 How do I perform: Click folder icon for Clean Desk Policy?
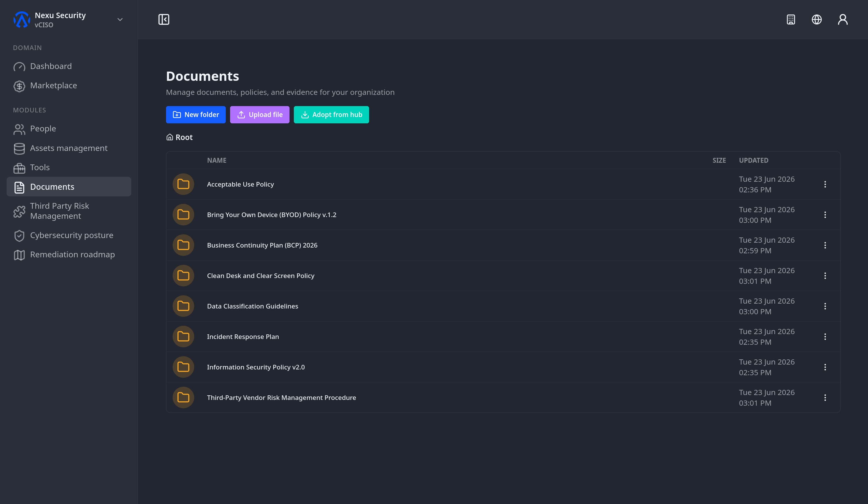pos(183,276)
